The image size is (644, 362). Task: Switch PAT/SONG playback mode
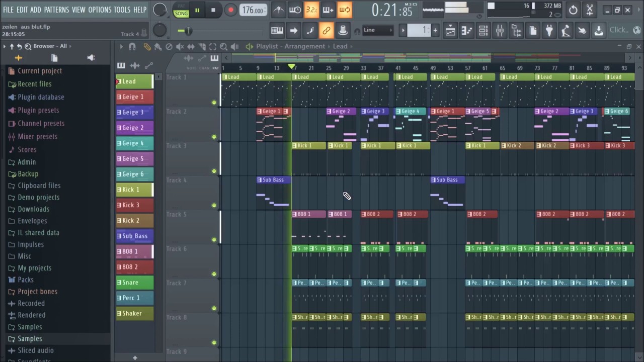(x=181, y=10)
